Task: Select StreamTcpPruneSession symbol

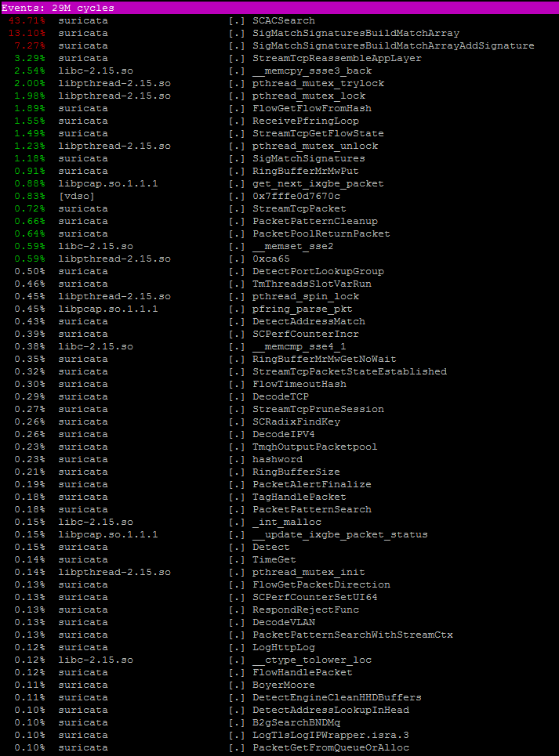Action: 318,410
